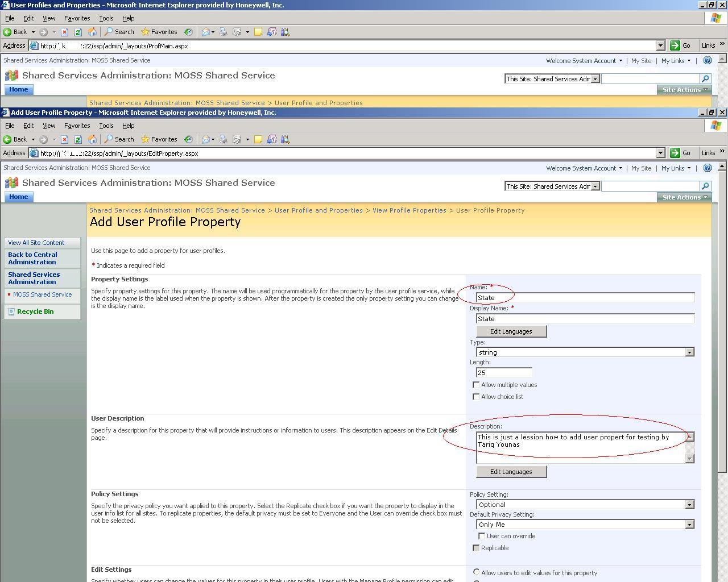Click the Name input field containing State
Screen dimensions: 728x582
click(x=585, y=297)
